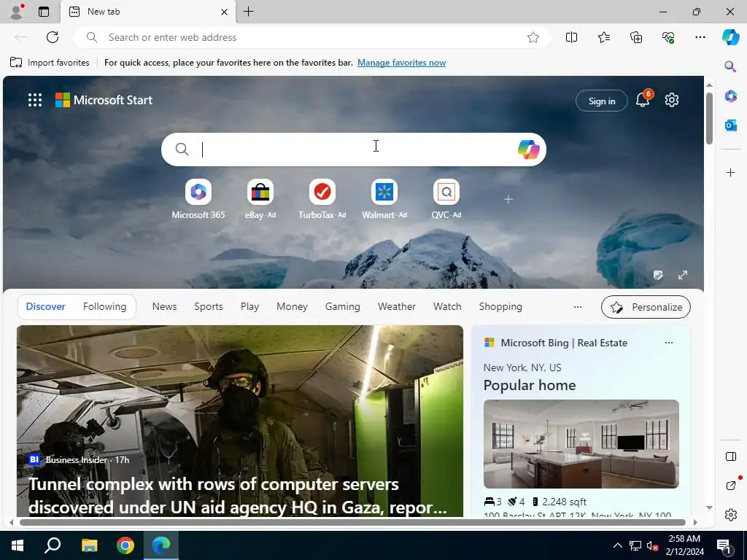Select the News feed tab
The image size is (747, 560).
[x=164, y=307]
